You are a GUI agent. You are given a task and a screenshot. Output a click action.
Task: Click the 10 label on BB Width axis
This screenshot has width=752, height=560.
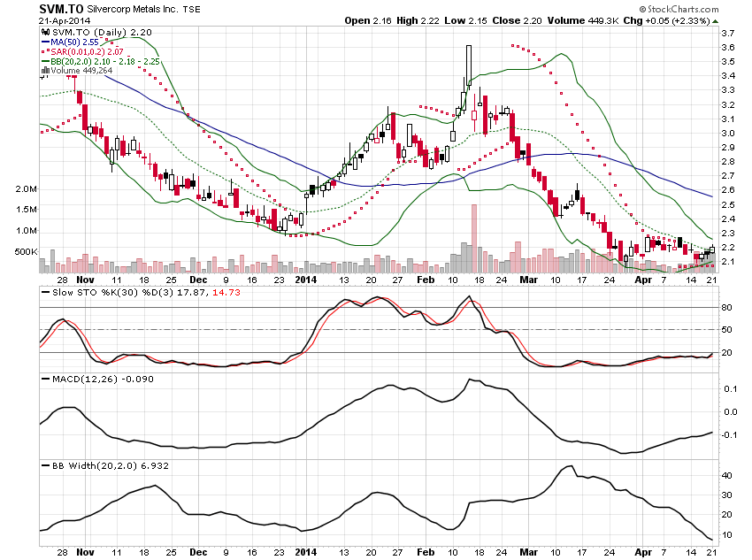(727, 535)
